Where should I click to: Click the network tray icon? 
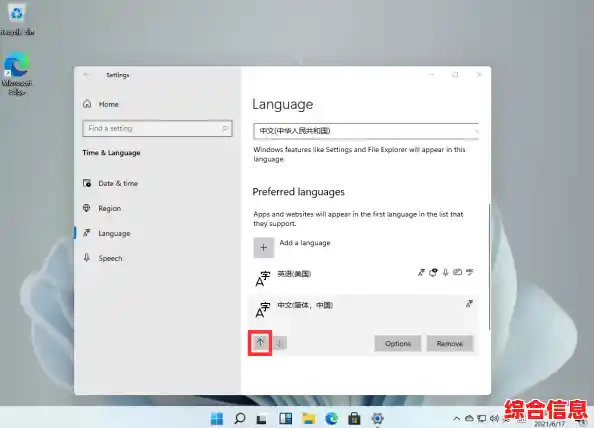pos(482,419)
